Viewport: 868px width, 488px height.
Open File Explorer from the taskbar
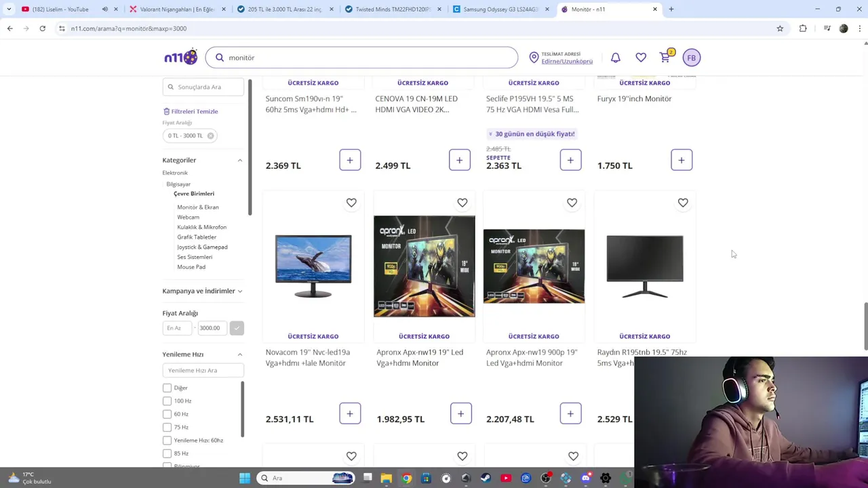pos(387,478)
